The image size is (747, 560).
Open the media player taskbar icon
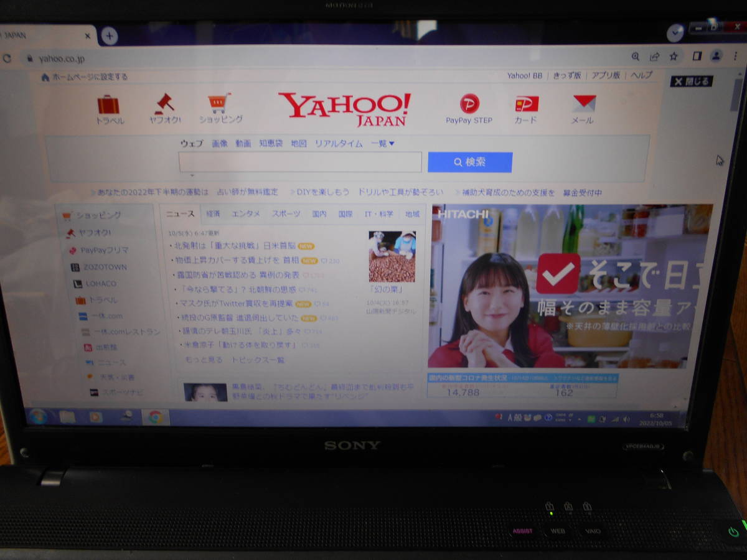tap(96, 417)
